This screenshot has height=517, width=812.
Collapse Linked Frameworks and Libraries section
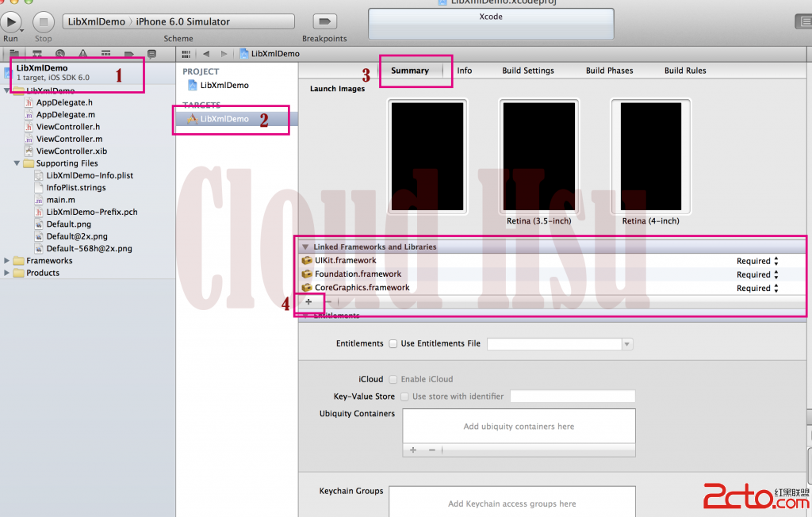click(x=305, y=247)
